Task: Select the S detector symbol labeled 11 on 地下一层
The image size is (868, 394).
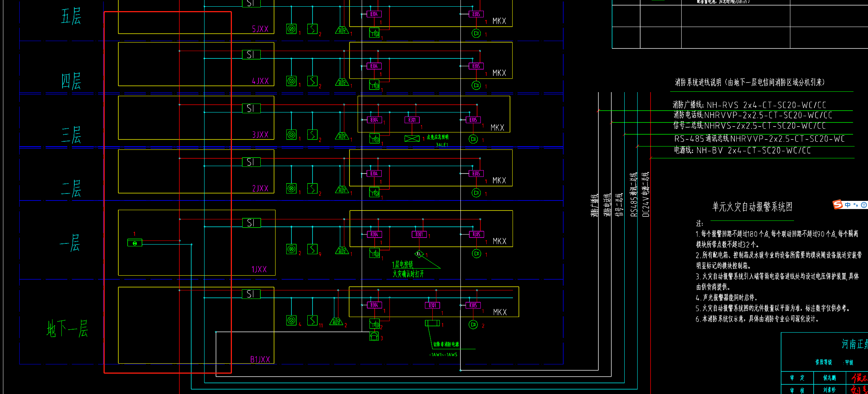Action: (313, 320)
